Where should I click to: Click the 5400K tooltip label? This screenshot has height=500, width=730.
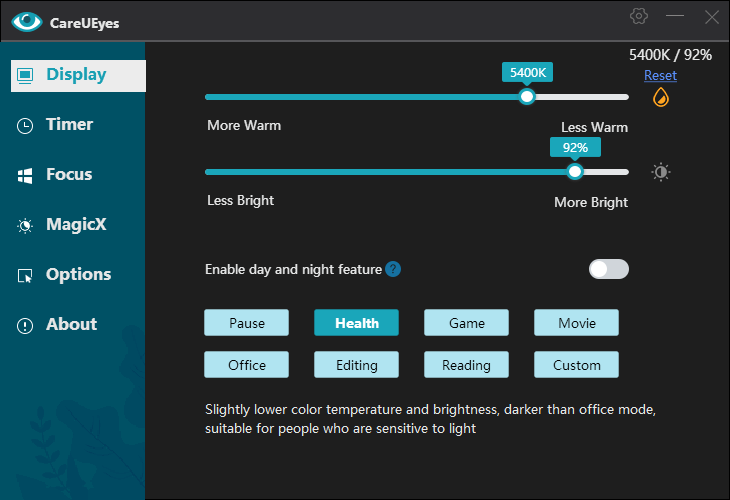527,73
